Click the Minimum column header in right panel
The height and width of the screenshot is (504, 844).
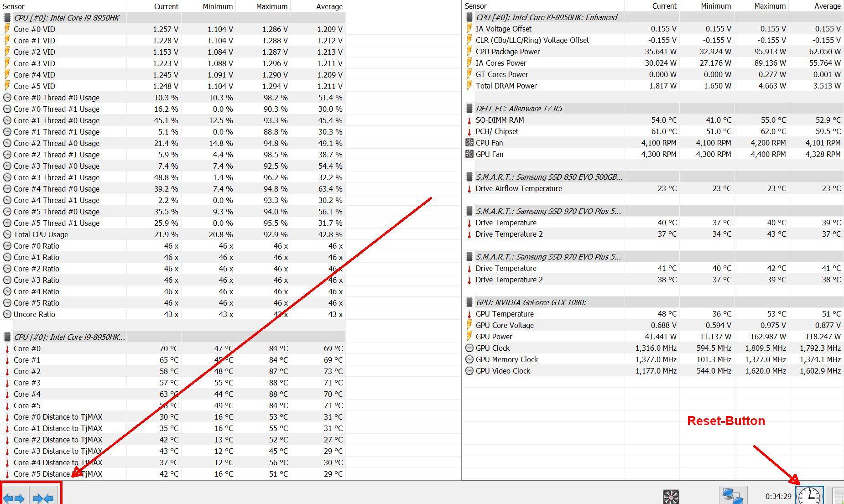coord(707,6)
